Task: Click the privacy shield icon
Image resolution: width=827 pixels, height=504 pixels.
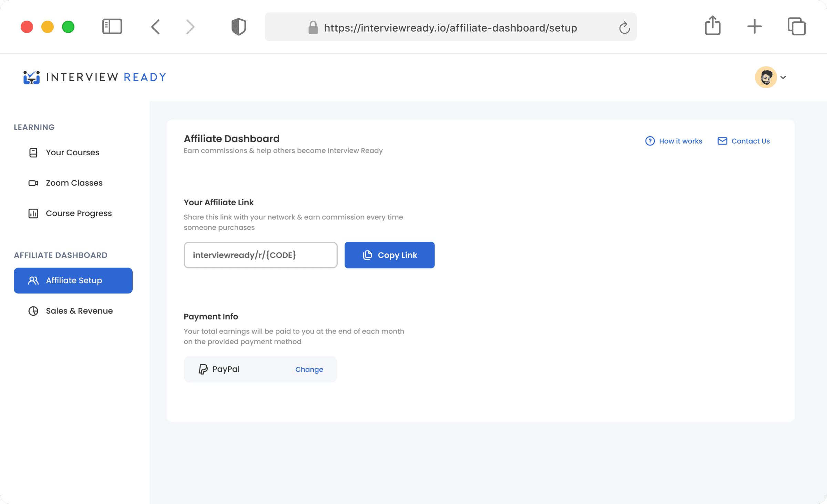Action: 238,27
